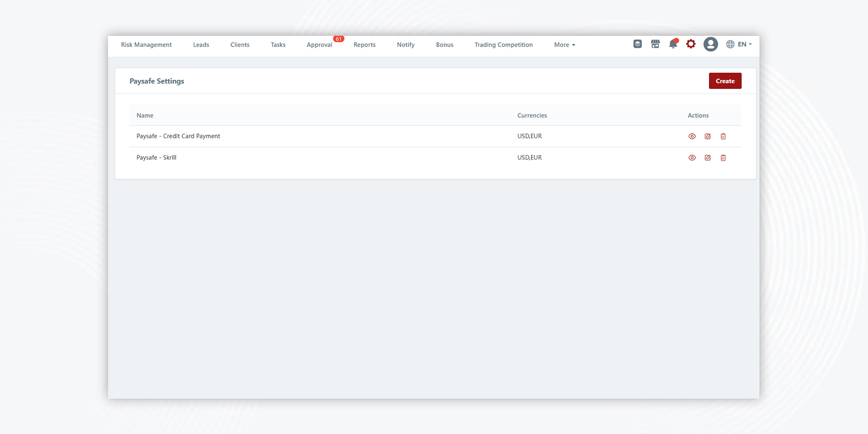
Task: Click the stacked layers icon in header
Action: point(637,44)
